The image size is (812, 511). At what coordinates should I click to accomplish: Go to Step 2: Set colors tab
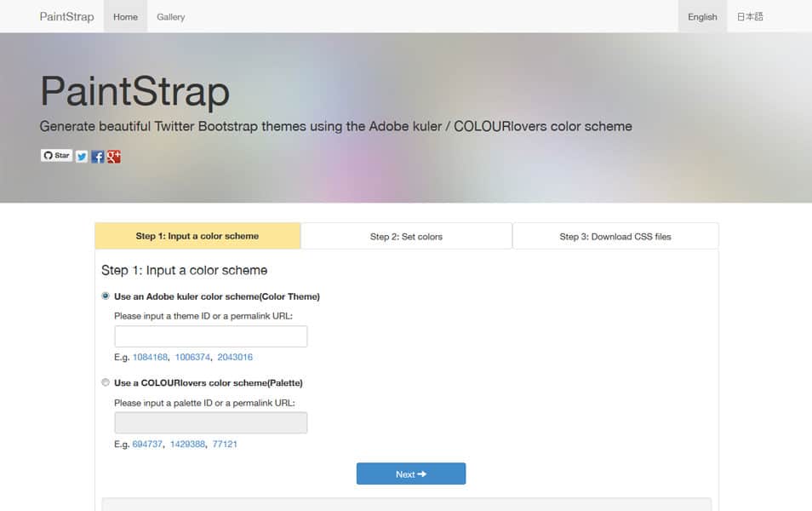pos(406,237)
